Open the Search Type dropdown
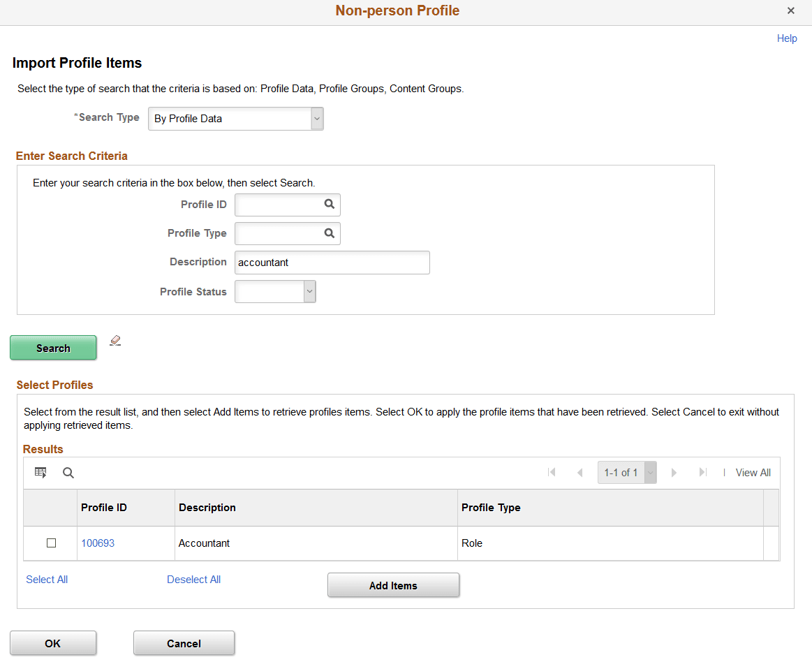Viewport: 812px width, 662px height. coord(316,118)
